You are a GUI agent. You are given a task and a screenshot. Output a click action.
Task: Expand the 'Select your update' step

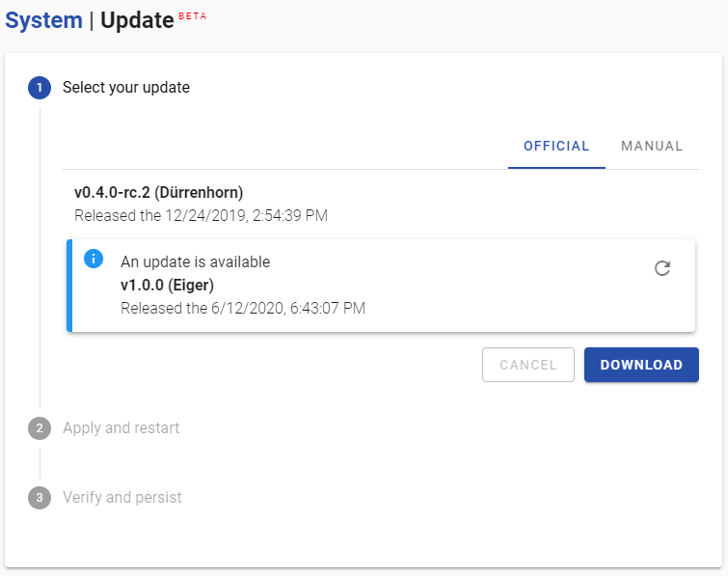126,88
